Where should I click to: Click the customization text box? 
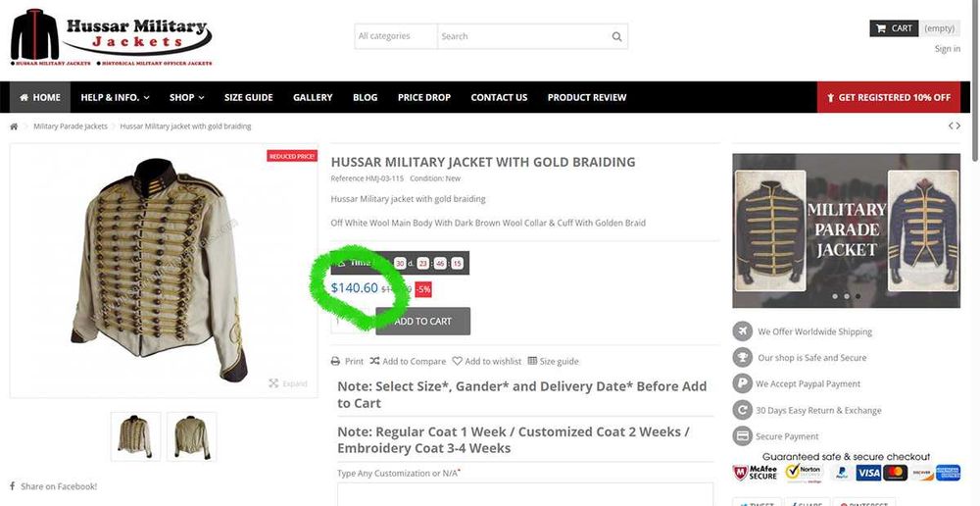coord(525,494)
